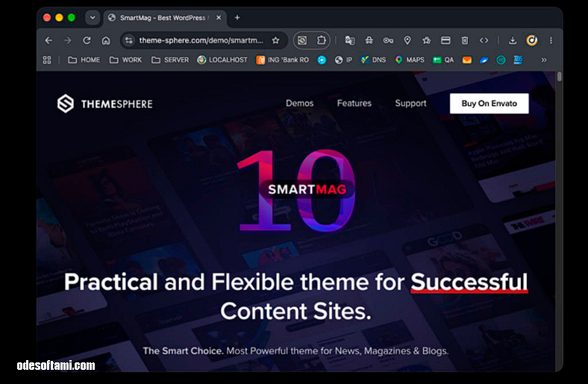Click the code brackets extension icon
Viewport: 588px width, 384px height.
coord(484,40)
